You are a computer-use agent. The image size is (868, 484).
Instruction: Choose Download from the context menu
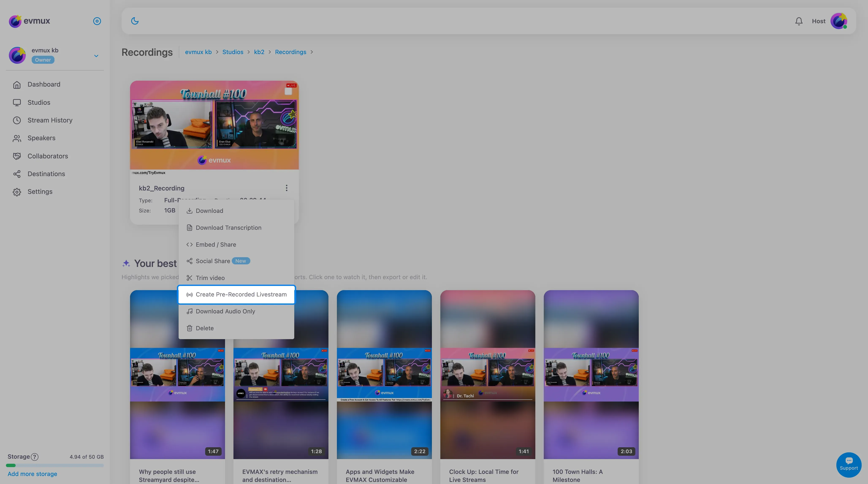pos(236,211)
